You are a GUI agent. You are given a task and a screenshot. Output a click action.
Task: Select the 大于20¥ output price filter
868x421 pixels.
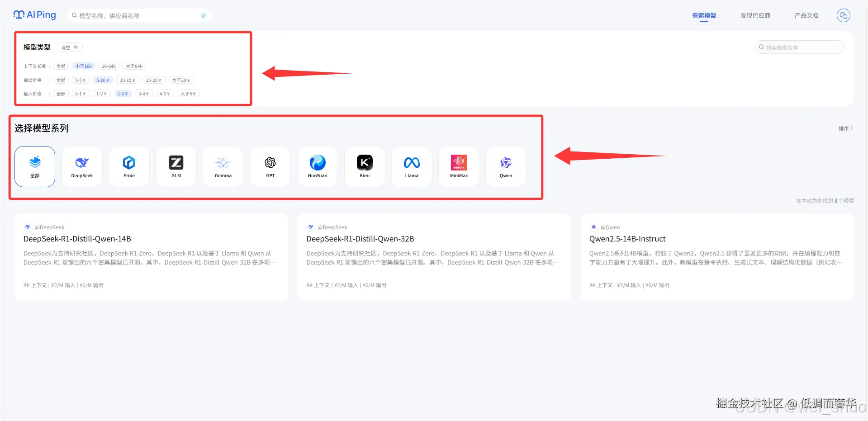pos(181,80)
